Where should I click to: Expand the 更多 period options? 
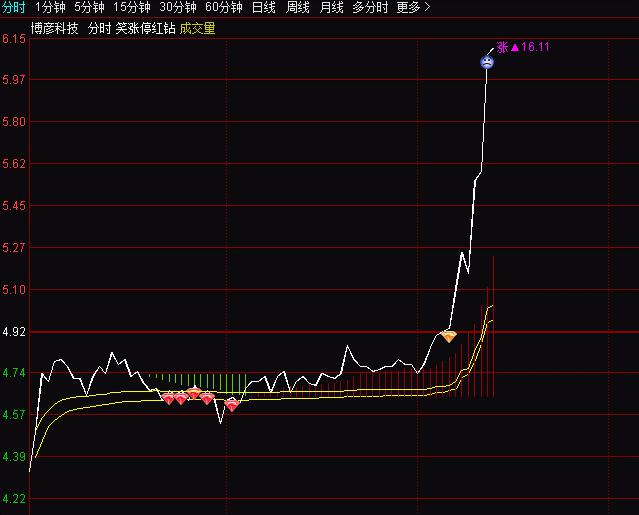tap(413, 7)
